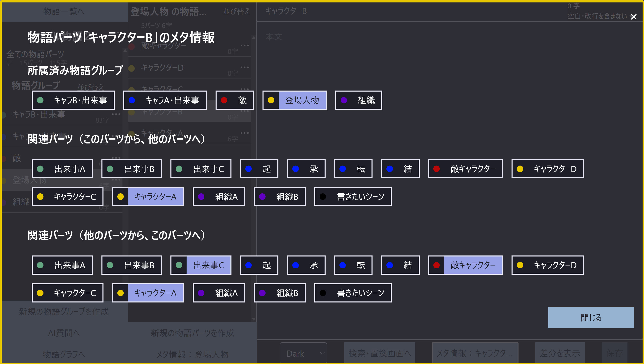This screenshot has width=644, height=364.
Task: Deselect incoming related part 出来事C
Action: coord(201,265)
